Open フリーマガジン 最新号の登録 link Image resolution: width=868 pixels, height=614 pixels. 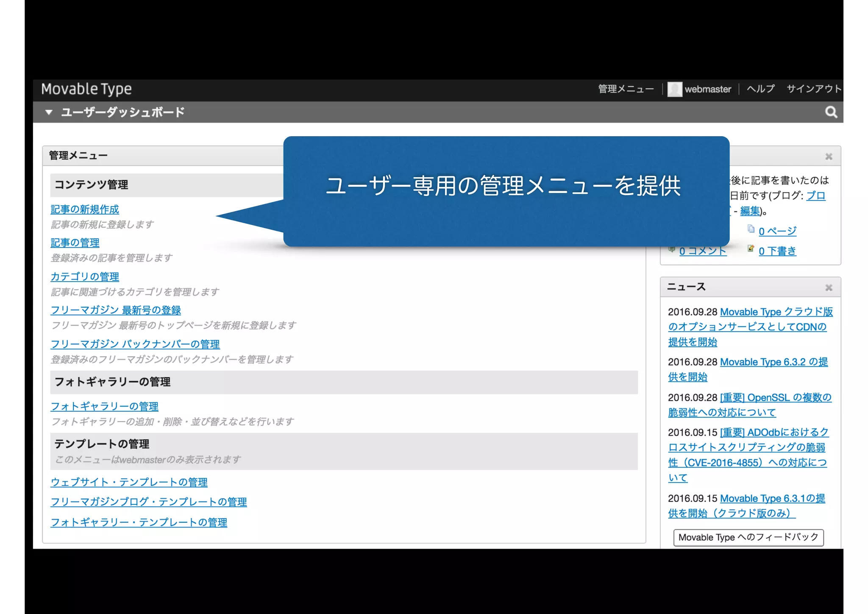coord(116,310)
